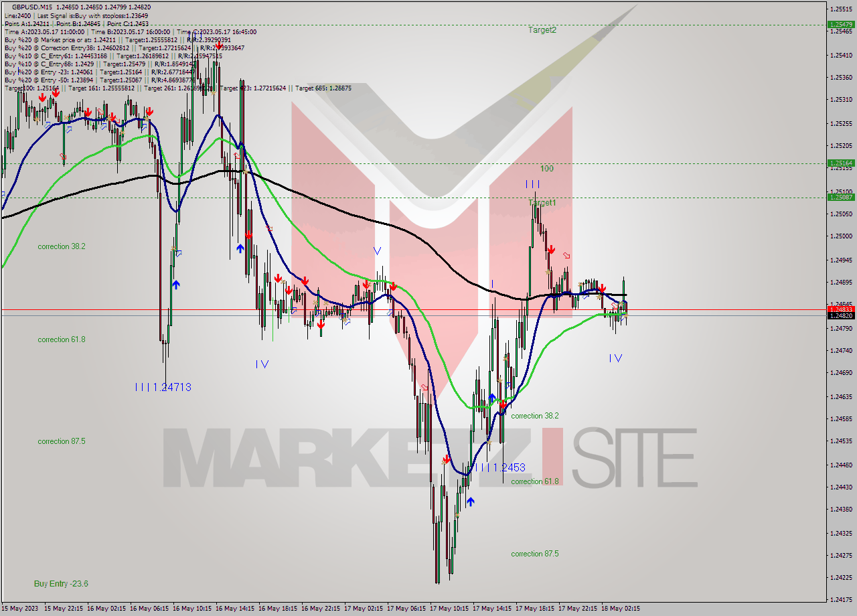Click the 1.25000 price axis label

pos(840,236)
